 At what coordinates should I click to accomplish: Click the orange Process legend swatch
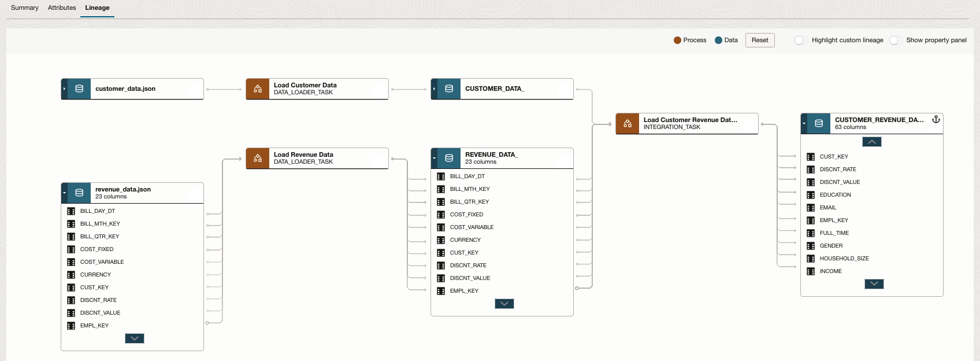point(677,40)
